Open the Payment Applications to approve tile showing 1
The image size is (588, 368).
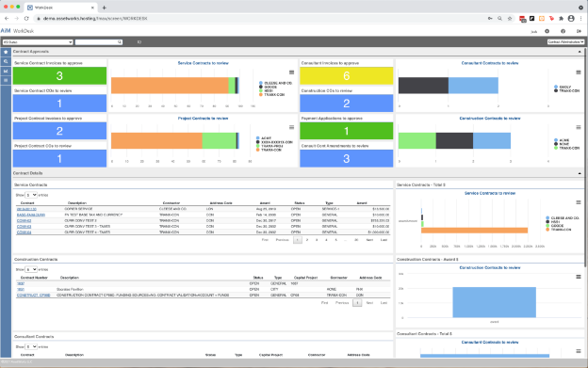pyautogui.click(x=347, y=131)
